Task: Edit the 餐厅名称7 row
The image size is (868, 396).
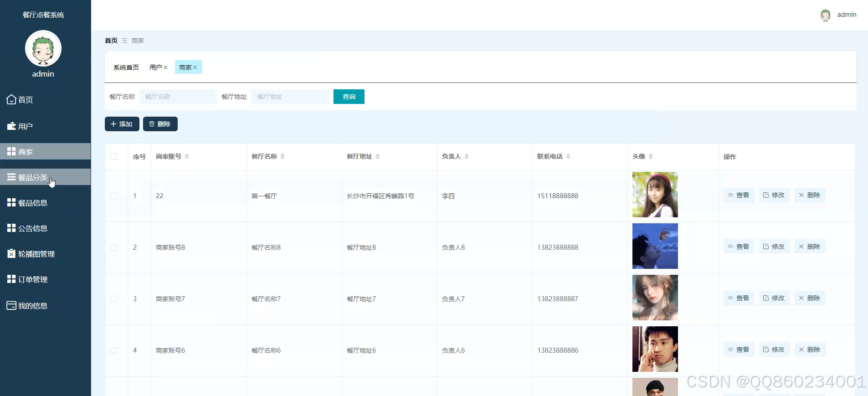Action: (x=774, y=298)
